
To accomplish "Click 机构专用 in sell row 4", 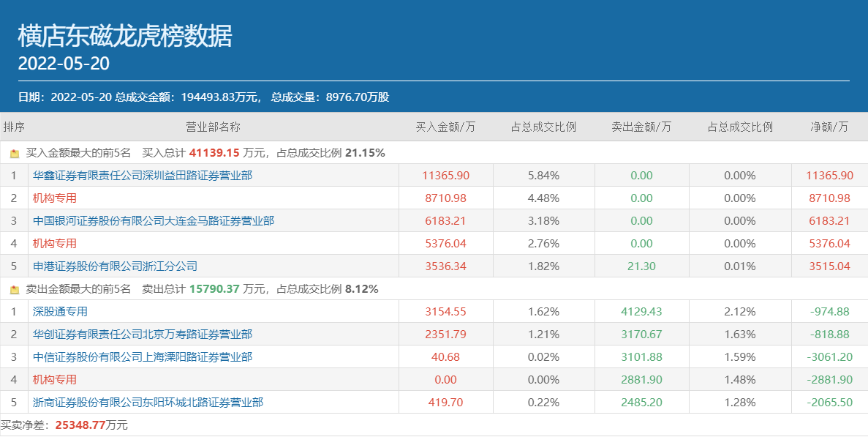I will 54,380.
